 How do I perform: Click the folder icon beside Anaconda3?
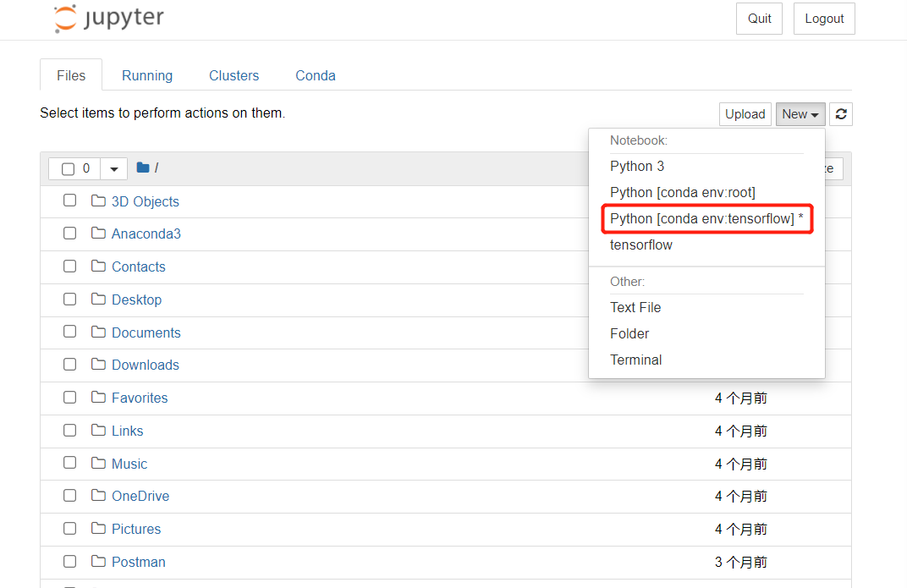click(97, 233)
